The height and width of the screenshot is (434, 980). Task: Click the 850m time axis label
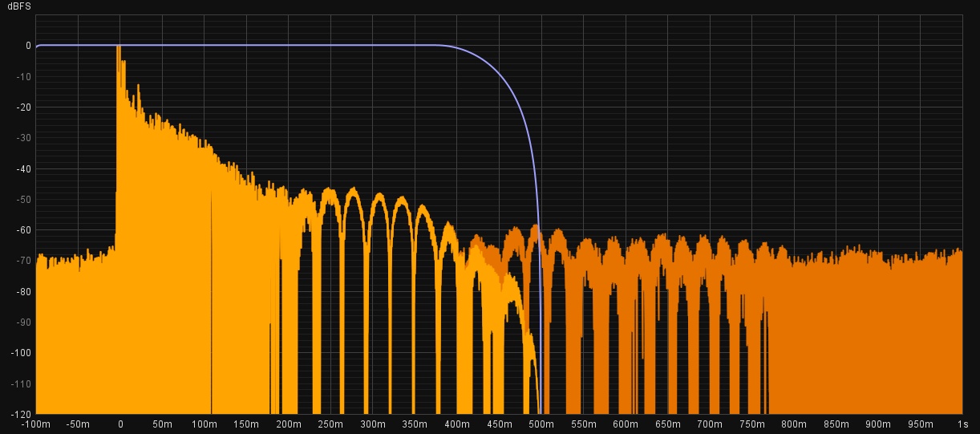(x=836, y=424)
